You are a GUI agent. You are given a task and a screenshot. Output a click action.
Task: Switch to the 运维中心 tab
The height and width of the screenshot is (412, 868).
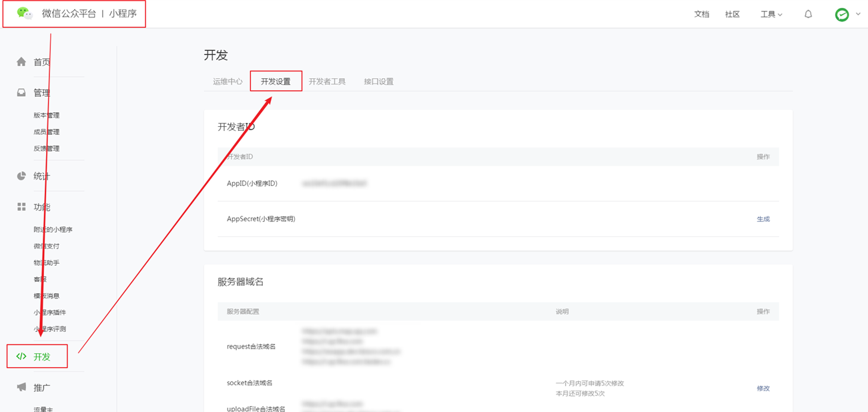[228, 81]
